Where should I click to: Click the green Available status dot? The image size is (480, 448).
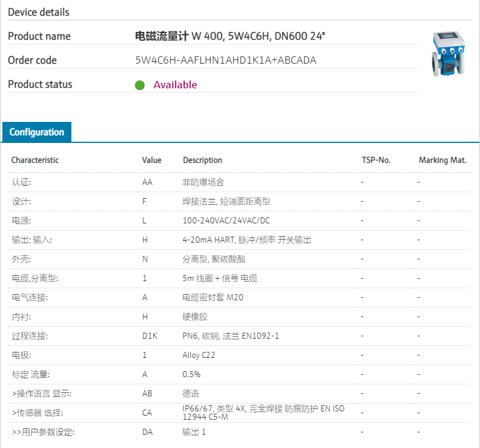click(x=140, y=85)
